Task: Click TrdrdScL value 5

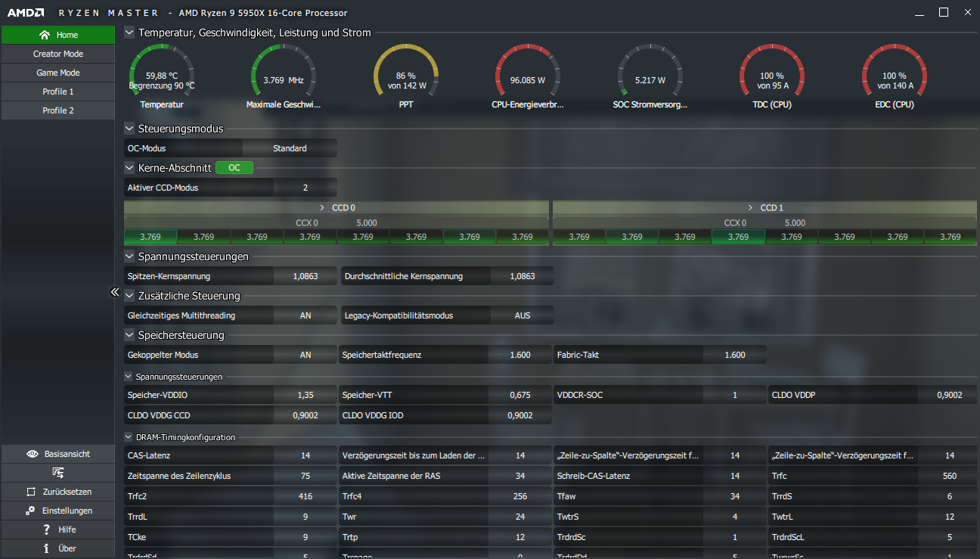Action: pos(950,537)
